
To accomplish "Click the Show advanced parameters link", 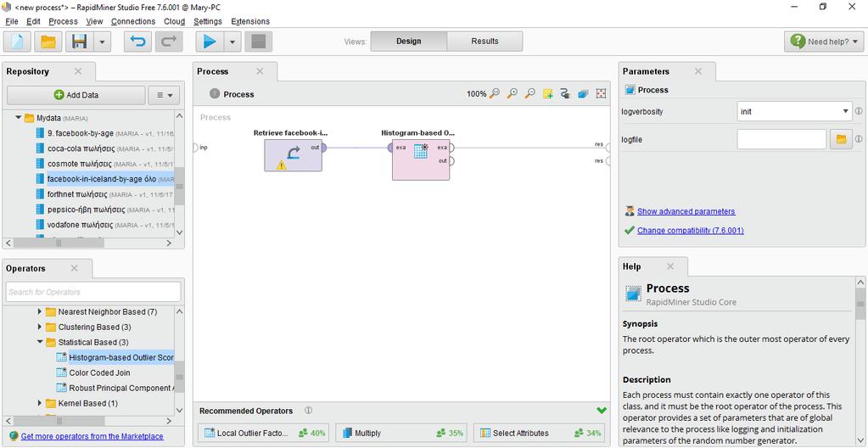I will [x=686, y=211].
